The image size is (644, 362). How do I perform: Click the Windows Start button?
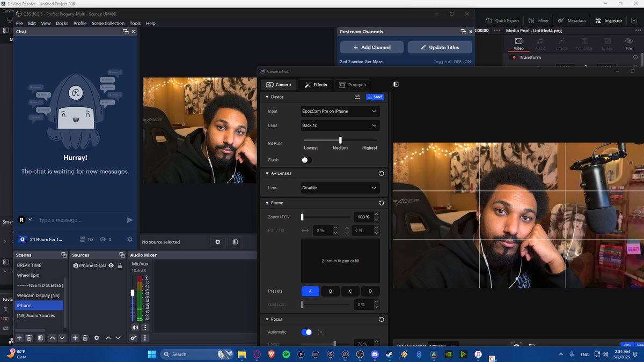[x=151, y=354]
